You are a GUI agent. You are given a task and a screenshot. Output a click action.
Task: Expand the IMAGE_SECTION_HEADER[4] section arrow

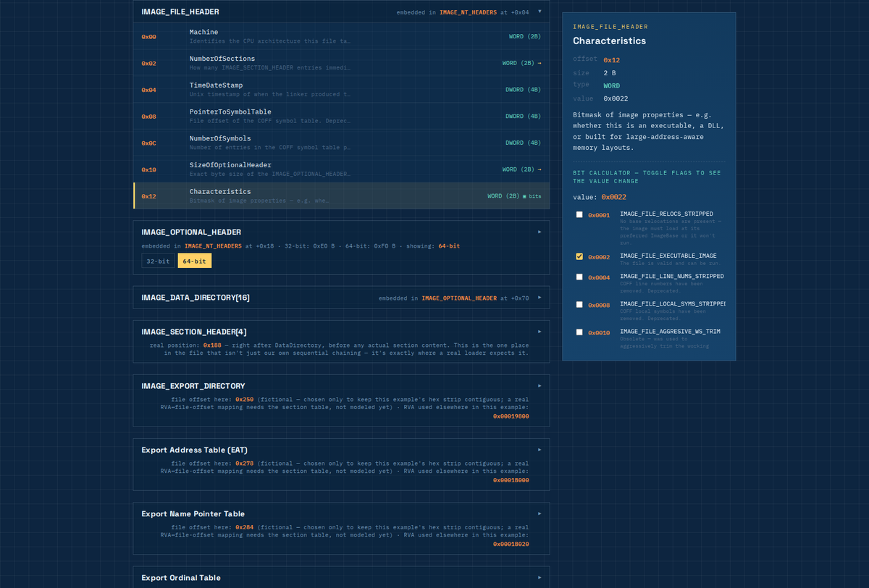540,331
